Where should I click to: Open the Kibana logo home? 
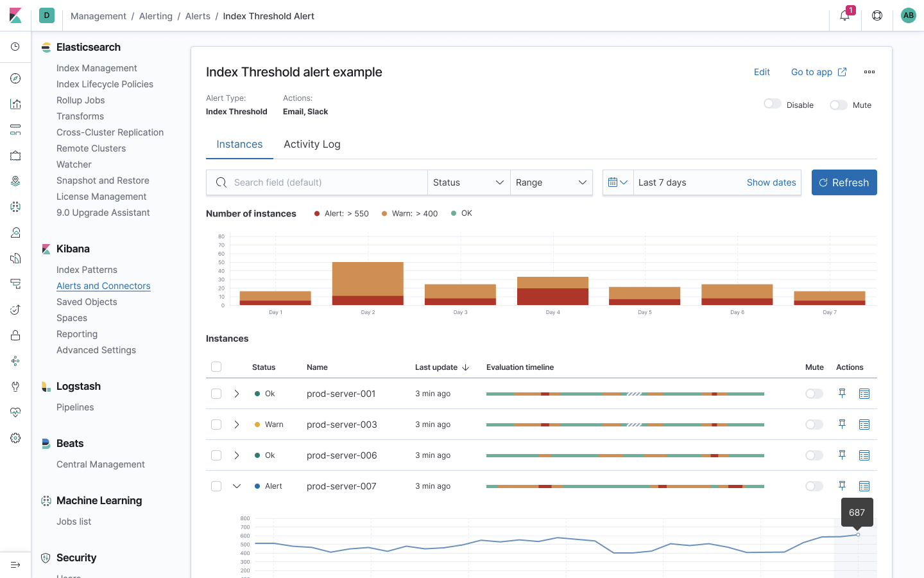click(x=15, y=15)
